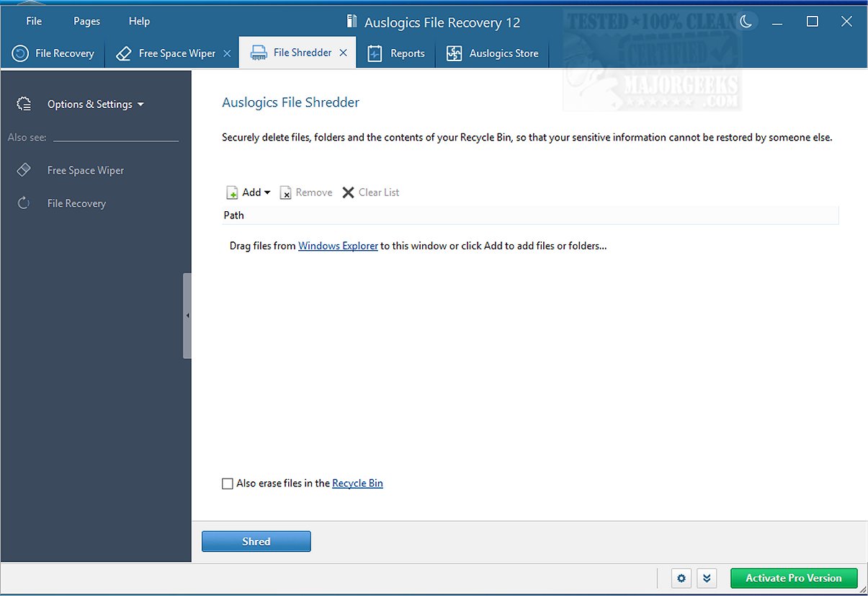
Task: Open Free Space Wiper from sidebar
Action: [86, 171]
